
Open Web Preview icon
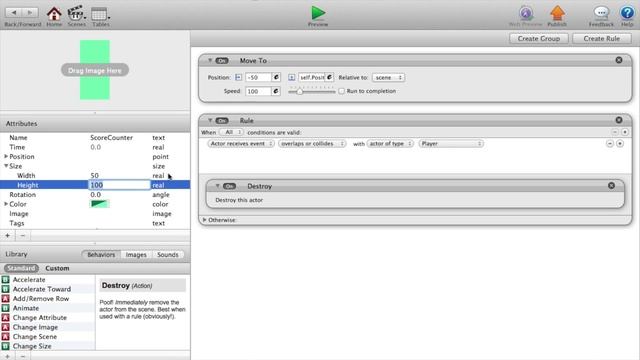(526, 13)
